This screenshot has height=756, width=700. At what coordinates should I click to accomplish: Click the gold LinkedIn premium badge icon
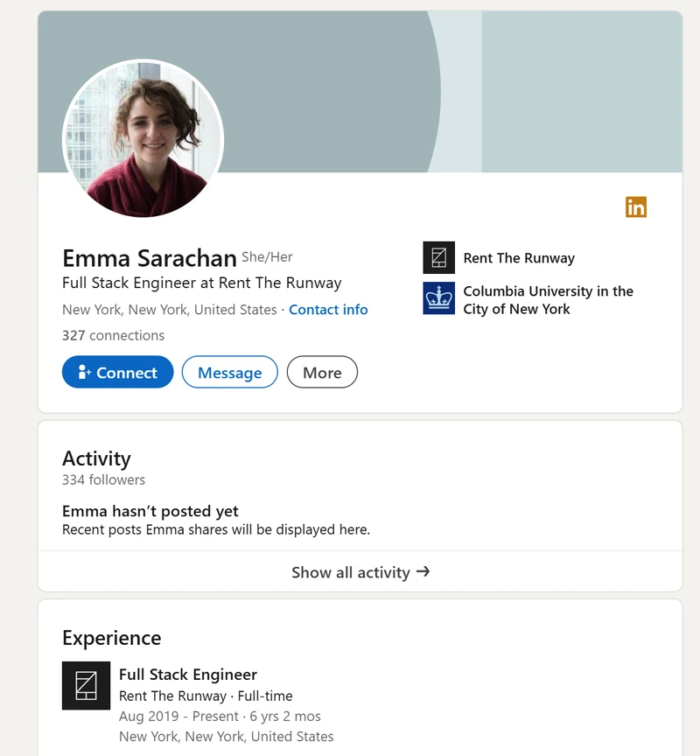(x=636, y=207)
